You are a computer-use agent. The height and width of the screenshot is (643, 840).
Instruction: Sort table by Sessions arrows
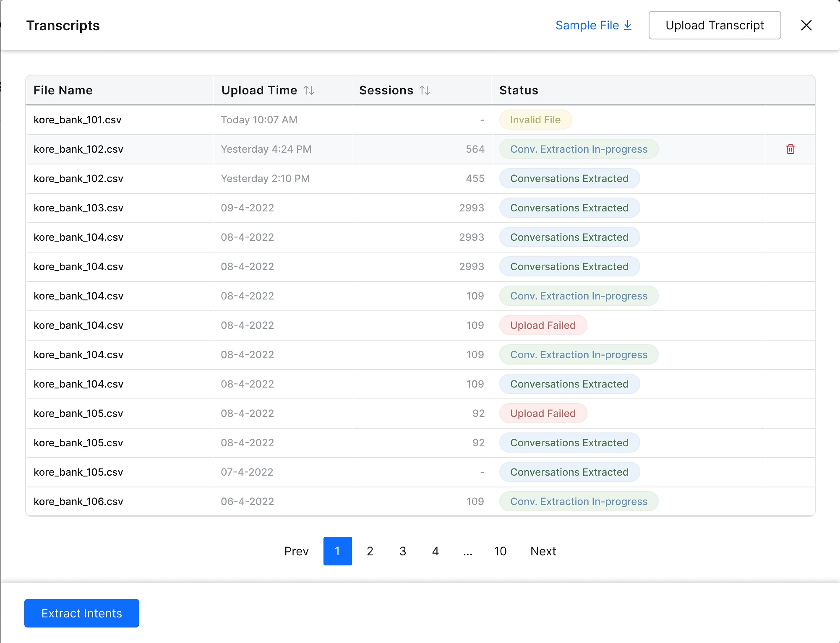(x=425, y=90)
